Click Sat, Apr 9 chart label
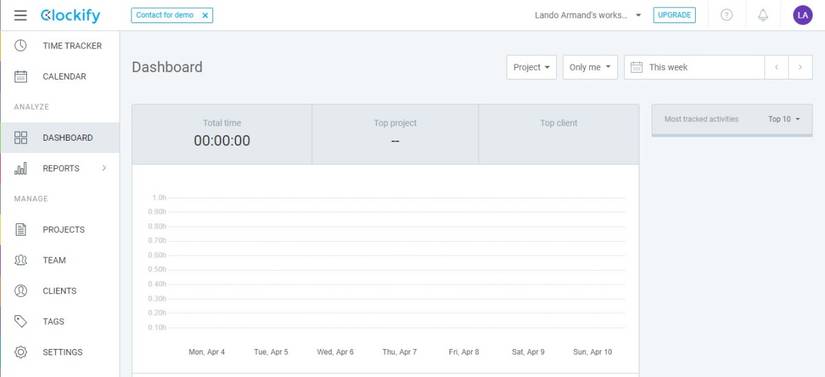Screen dimensions: 825x377 click(x=528, y=352)
